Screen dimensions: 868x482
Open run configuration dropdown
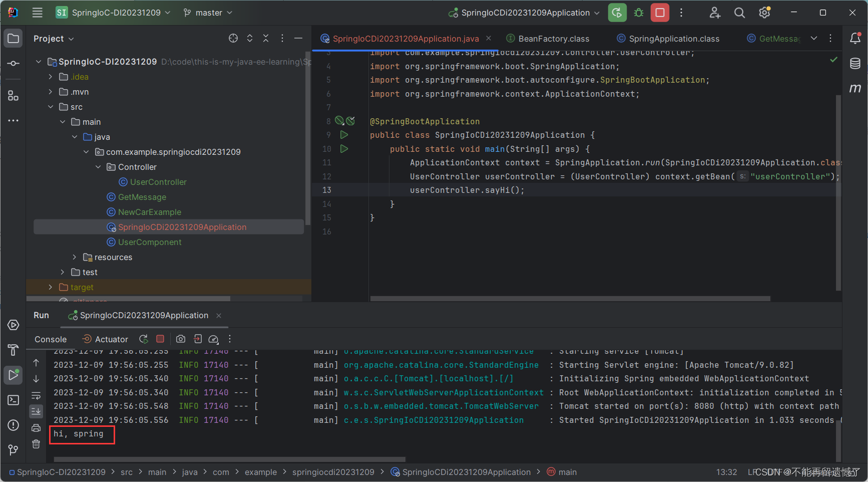coord(525,13)
